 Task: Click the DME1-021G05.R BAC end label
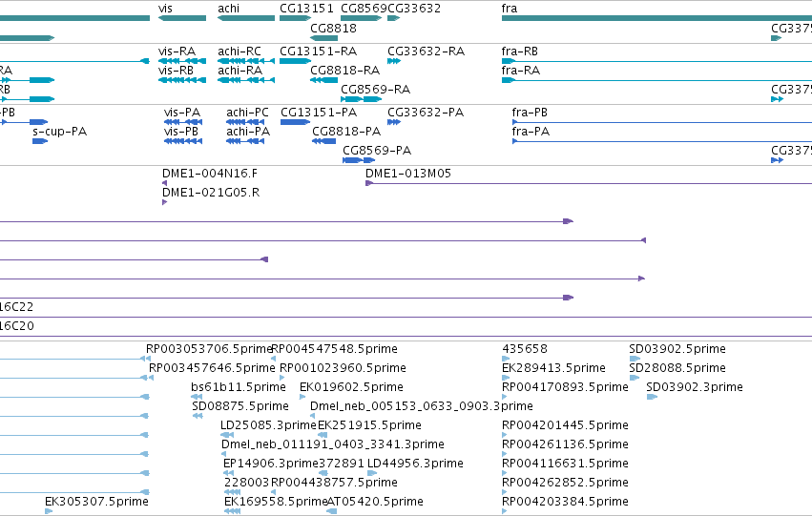211,193
